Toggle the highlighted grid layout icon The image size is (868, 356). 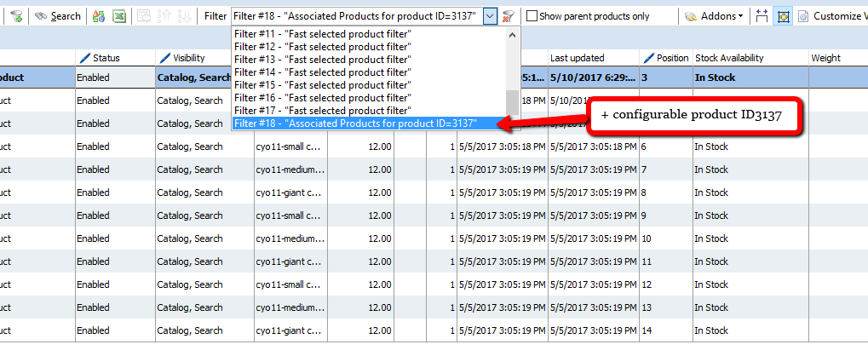coord(782,16)
